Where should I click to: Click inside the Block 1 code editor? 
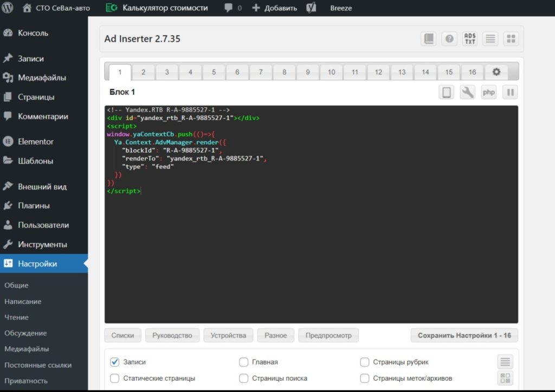(x=311, y=214)
